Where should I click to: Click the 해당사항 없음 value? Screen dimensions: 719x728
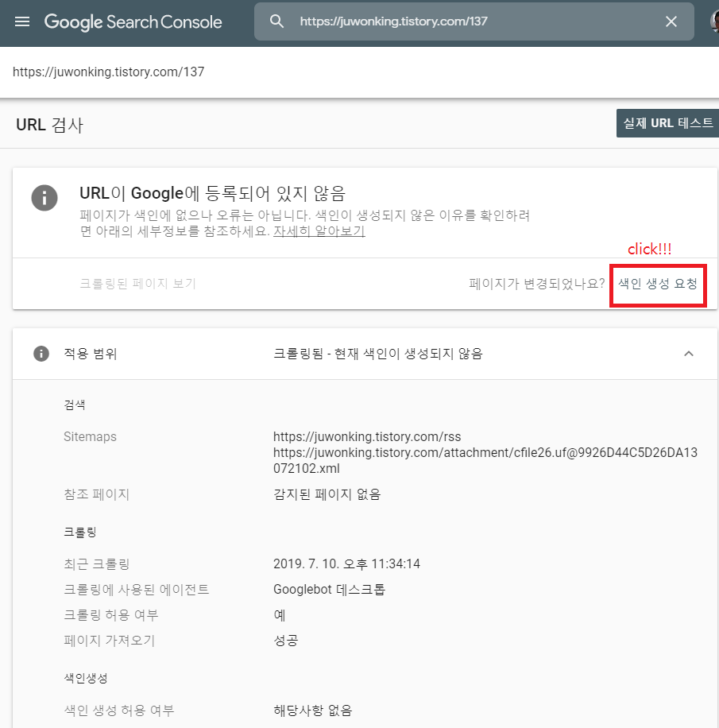pyautogui.click(x=312, y=711)
